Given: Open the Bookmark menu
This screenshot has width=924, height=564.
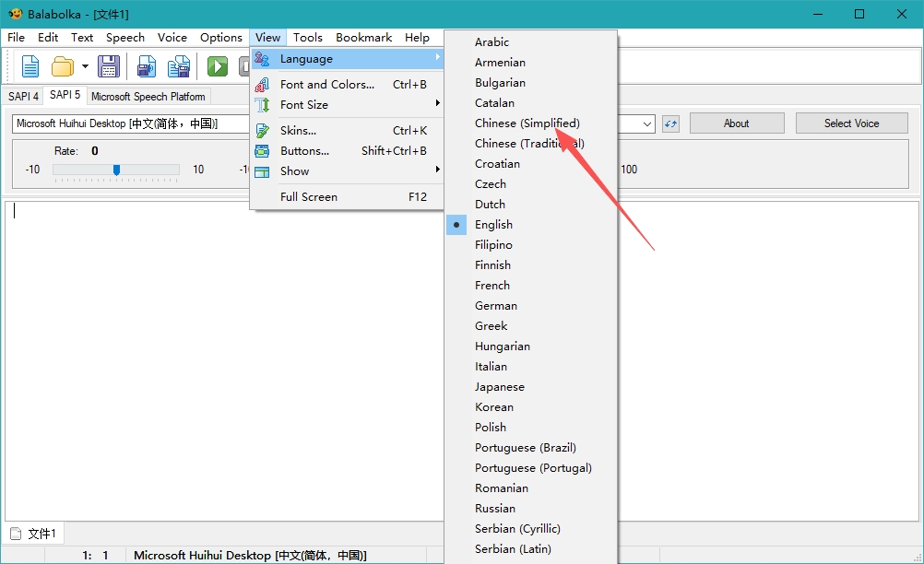Looking at the screenshot, I should 363,37.
